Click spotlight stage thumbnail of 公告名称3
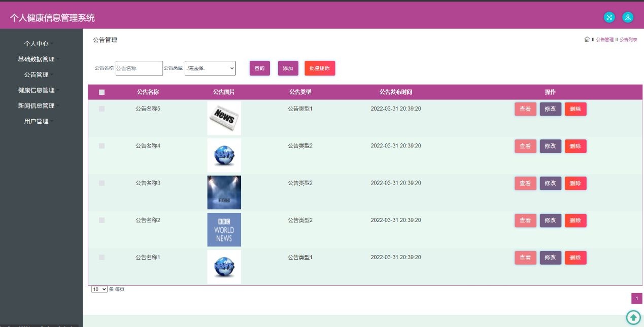The height and width of the screenshot is (327, 644). pos(224,193)
